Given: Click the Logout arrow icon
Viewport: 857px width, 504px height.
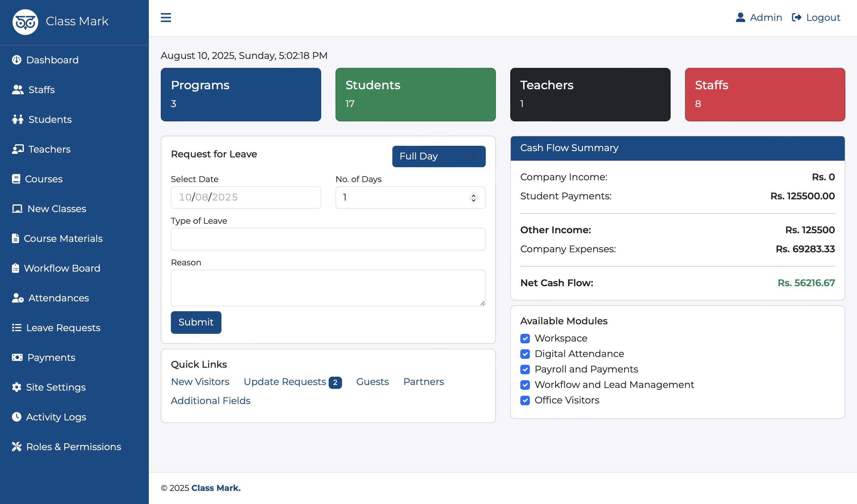Looking at the screenshot, I should [797, 17].
